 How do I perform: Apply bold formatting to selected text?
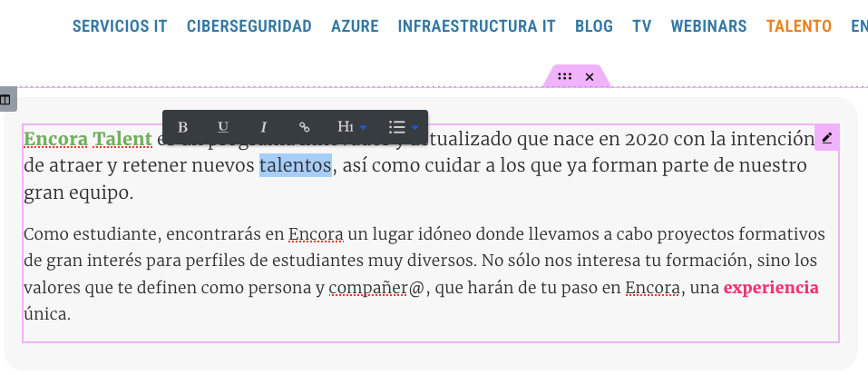coord(182,127)
